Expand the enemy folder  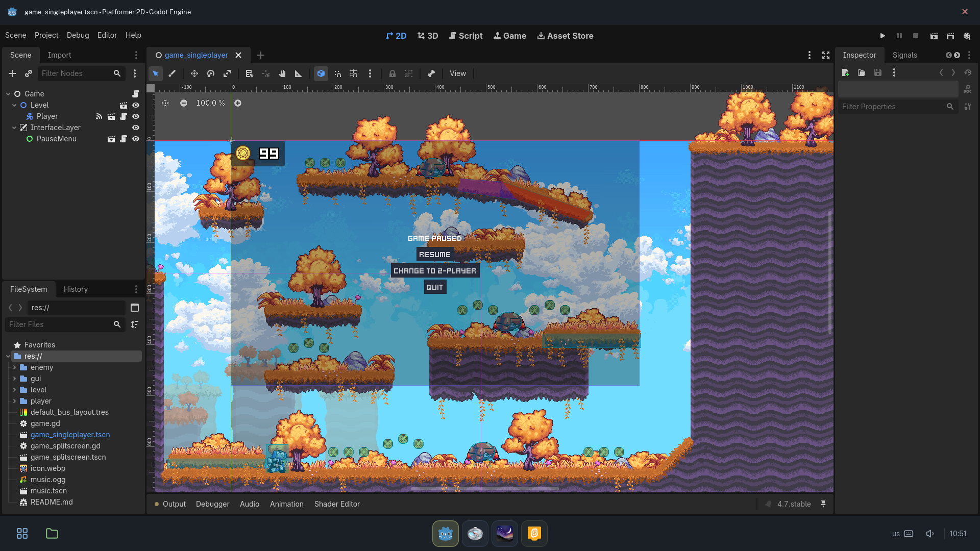click(14, 367)
